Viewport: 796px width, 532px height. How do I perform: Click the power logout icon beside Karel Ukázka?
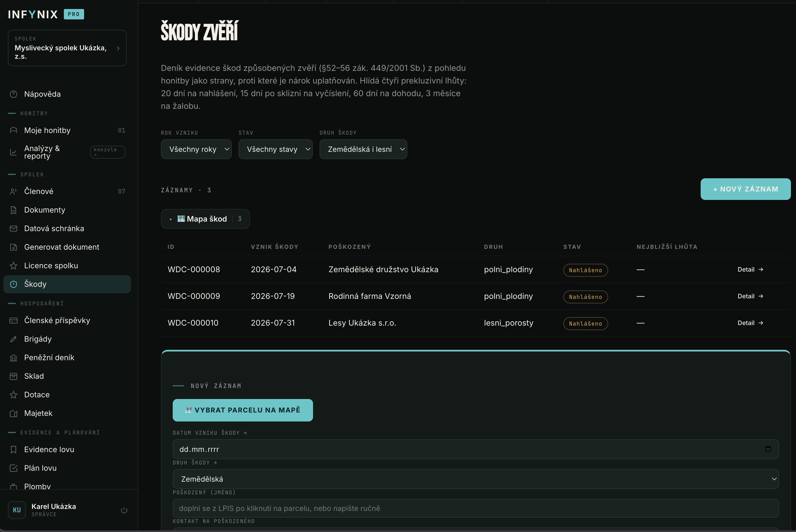coord(124,510)
